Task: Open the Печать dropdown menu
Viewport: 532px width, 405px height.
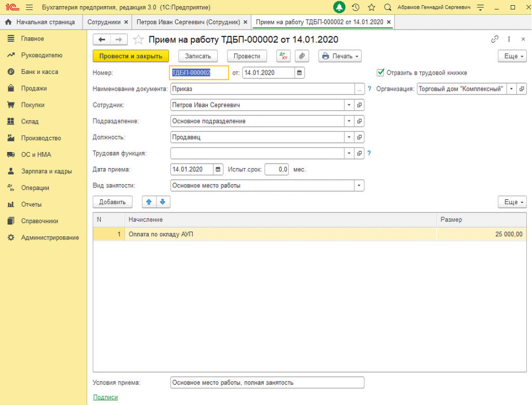Action: tap(340, 56)
